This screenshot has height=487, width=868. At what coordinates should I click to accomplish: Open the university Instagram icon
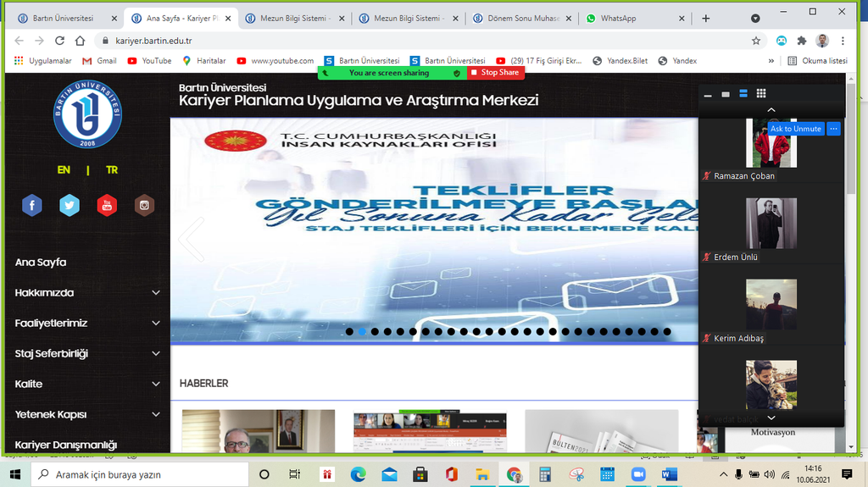tap(144, 205)
